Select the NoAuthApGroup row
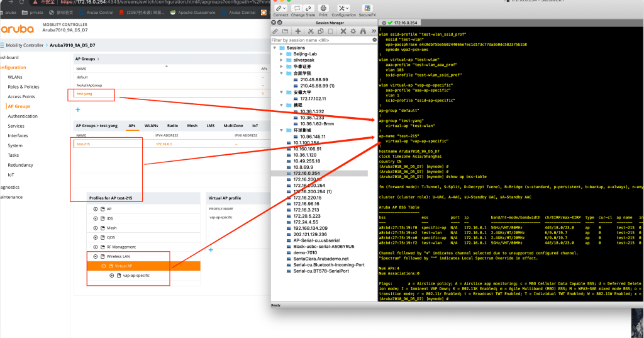The image size is (644, 338). (x=171, y=86)
